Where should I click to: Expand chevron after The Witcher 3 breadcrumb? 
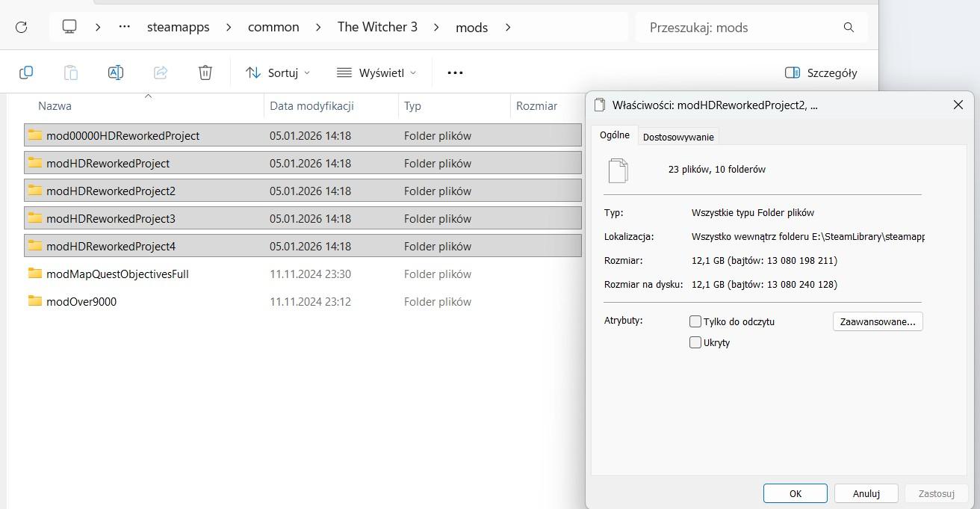click(x=437, y=27)
